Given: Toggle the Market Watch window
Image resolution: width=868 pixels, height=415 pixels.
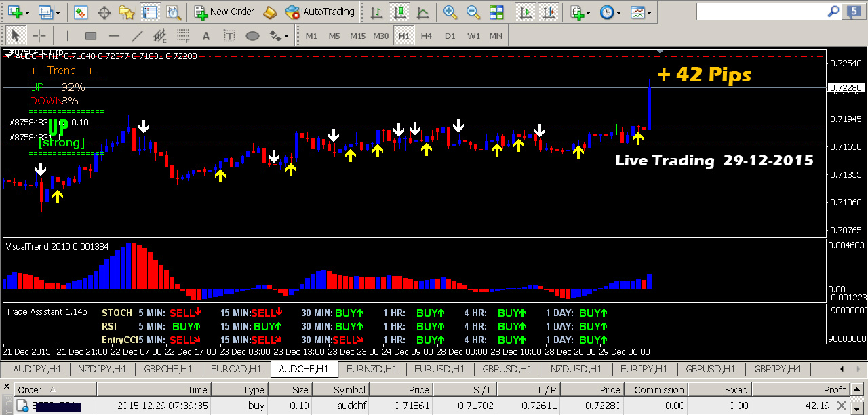Looking at the screenshot, I should (x=81, y=12).
